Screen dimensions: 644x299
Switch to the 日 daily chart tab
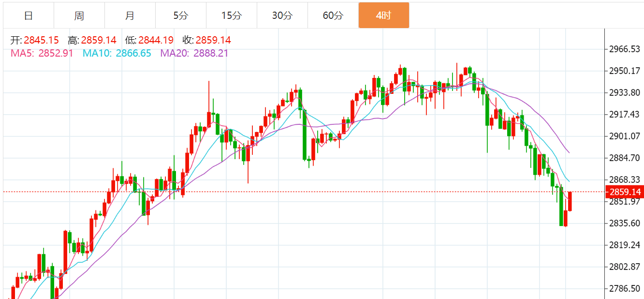(29, 15)
